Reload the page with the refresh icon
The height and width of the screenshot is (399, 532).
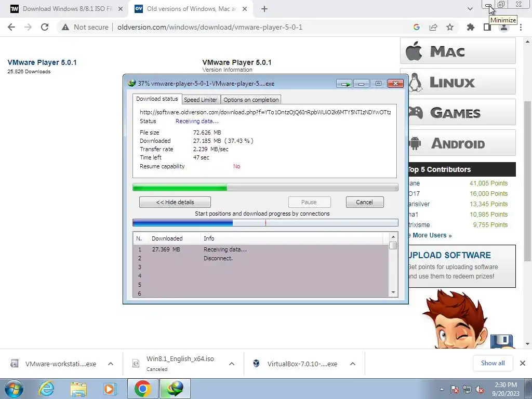point(45,27)
